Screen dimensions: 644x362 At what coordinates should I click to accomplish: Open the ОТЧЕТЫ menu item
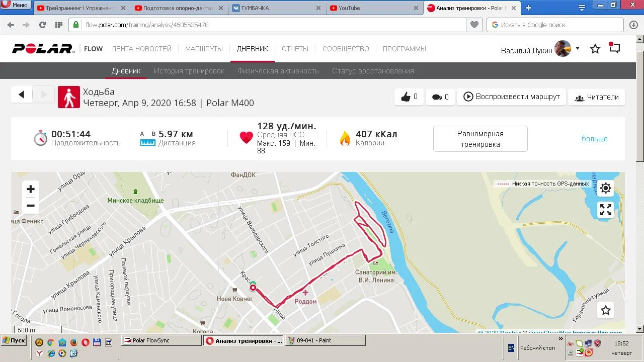295,49
